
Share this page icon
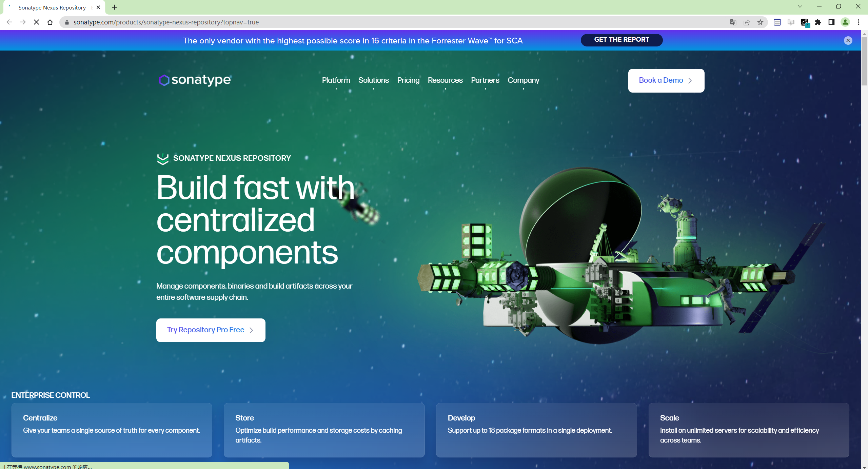click(x=747, y=22)
